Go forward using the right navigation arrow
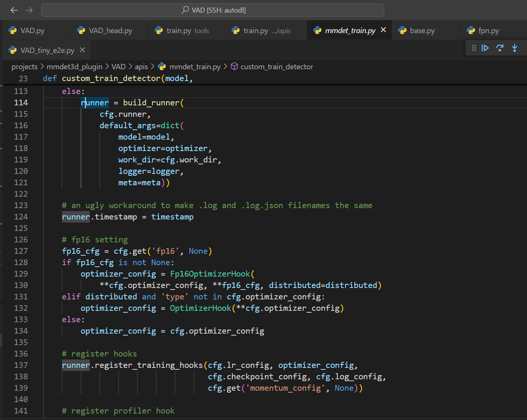This screenshot has height=420, width=527. [29, 10]
